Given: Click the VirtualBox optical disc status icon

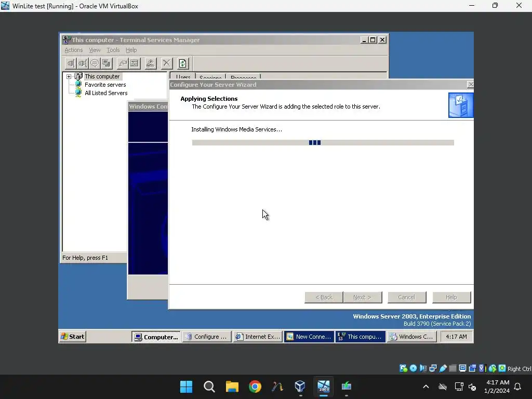Looking at the screenshot, I should [413, 368].
